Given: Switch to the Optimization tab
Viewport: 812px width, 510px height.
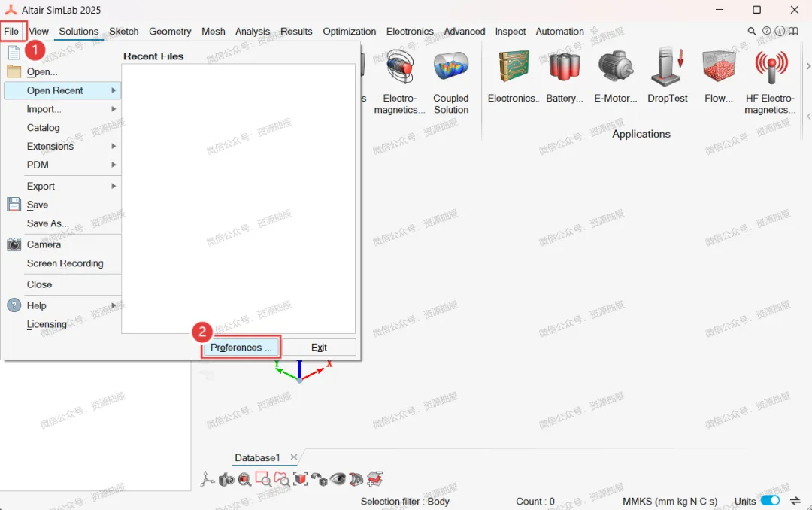Looking at the screenshot, I should click(x=350, y=31).
